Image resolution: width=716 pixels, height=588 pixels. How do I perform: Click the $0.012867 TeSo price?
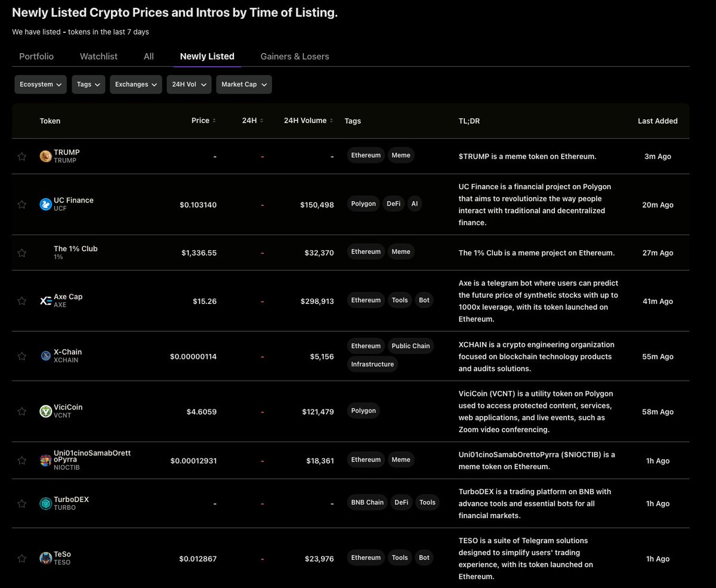coord(198,559)
